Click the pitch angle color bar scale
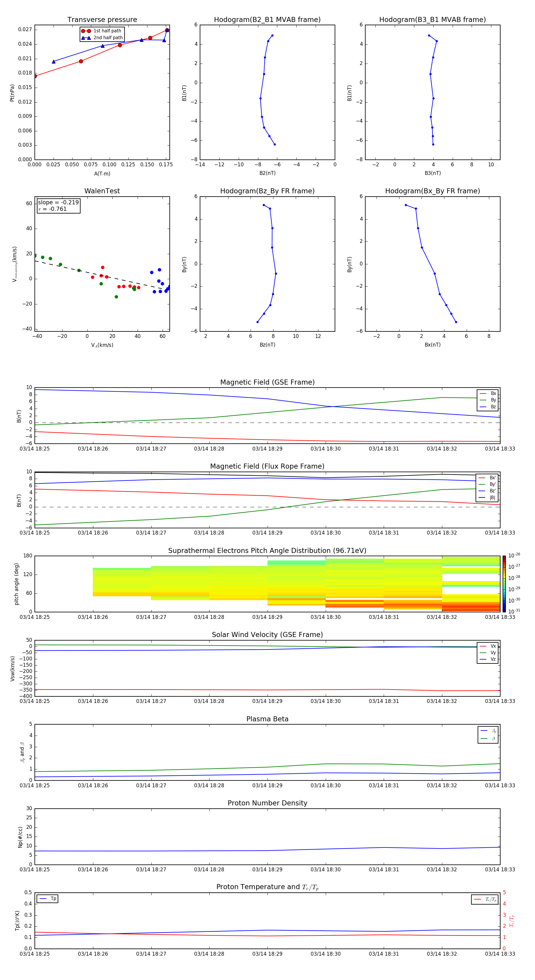The height and width of the screenshot is (980, 535). coord(504,584)
